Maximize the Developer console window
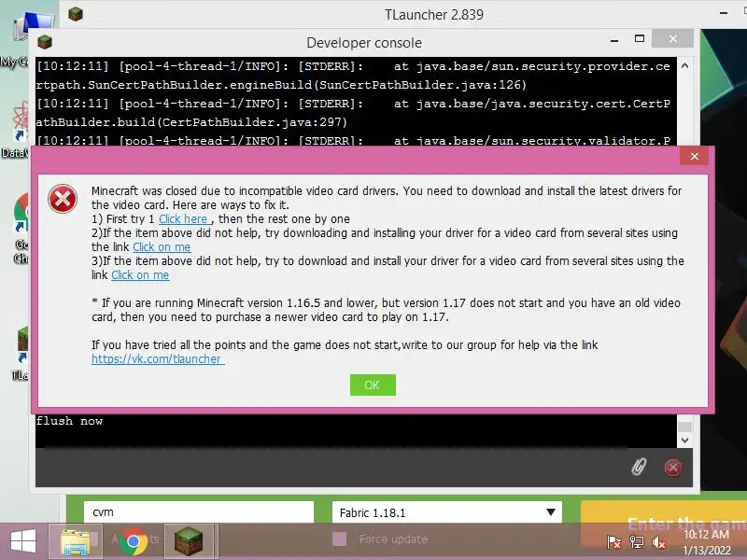 (x=640, y=39)
